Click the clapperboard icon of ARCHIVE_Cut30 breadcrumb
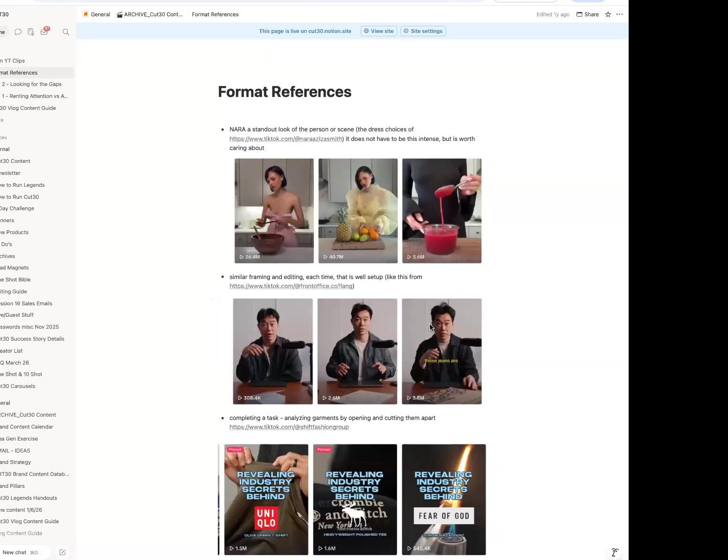This screenshot has height=560, width=728. coord(119,14)
